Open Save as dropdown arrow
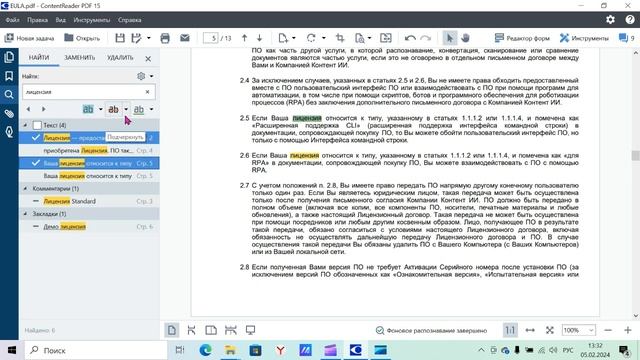Viewport: 640px width, 360px height. click(x=149, y=38)
